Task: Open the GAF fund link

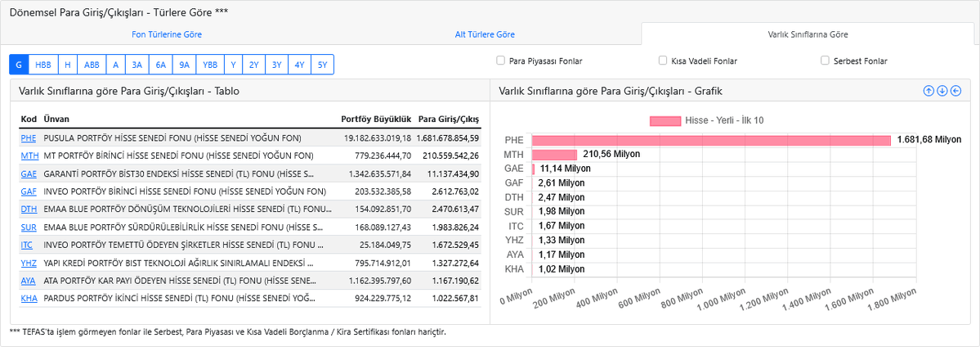Action: (29, 191)
